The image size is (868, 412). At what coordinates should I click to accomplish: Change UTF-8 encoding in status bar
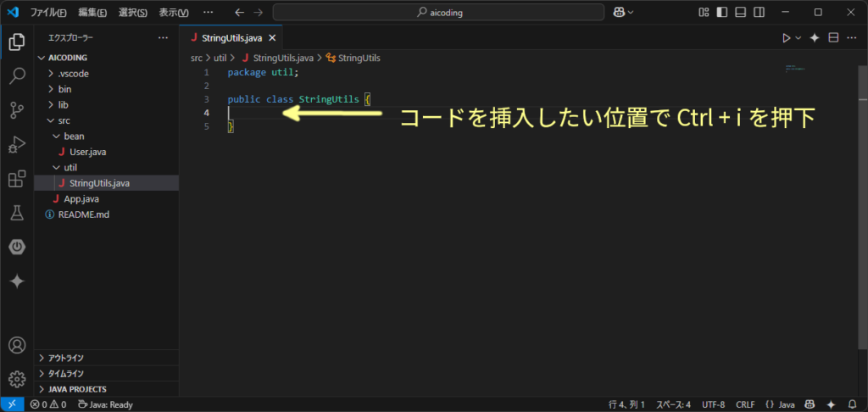tap(713, 405)
